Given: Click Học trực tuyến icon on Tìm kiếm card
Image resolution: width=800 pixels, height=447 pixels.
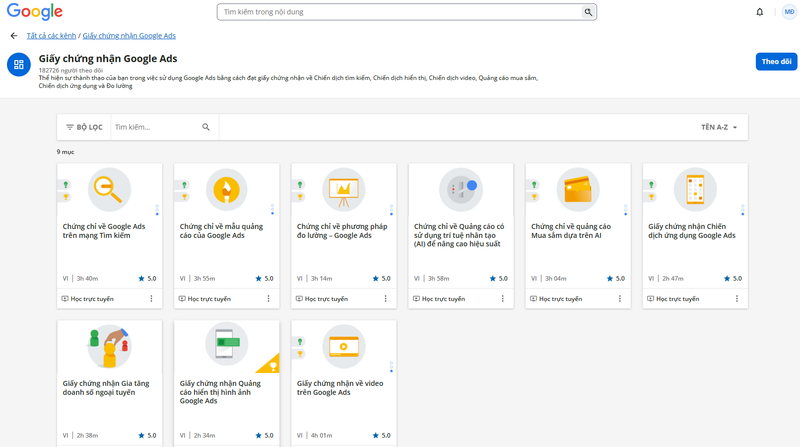Looking at the screenshot, I should (65, 299).
